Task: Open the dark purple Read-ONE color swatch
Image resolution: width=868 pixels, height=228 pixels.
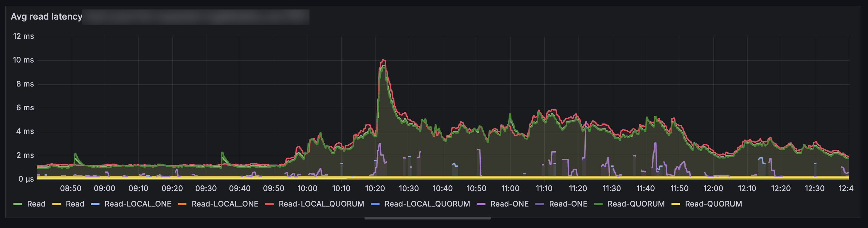Action: [x=540, y=204]
